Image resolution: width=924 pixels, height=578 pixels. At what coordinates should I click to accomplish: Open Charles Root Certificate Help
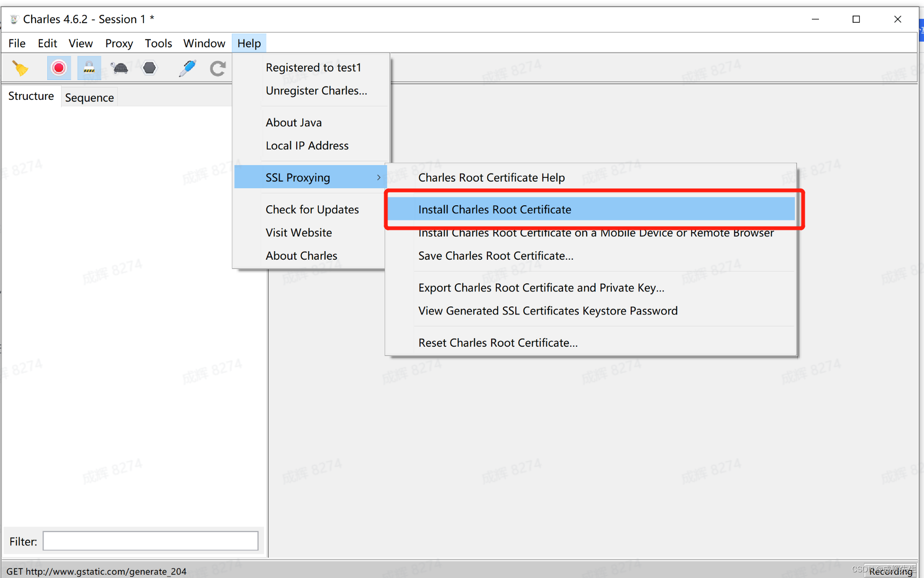click(591, 177)
